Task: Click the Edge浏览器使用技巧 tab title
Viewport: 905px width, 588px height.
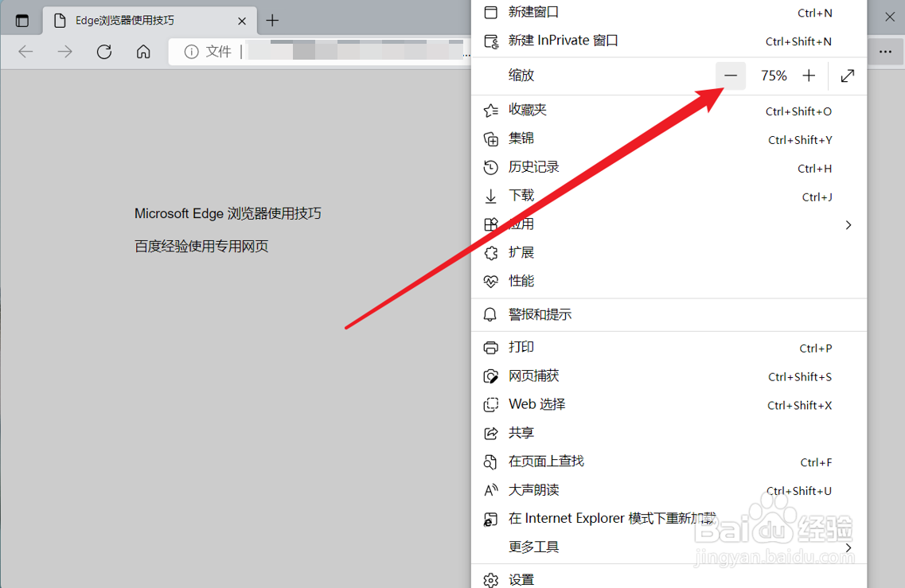Action: click(125, 21)
